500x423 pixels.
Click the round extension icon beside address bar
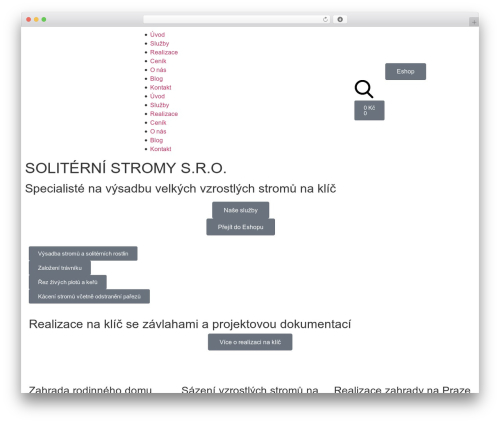(x=340, y=20)
